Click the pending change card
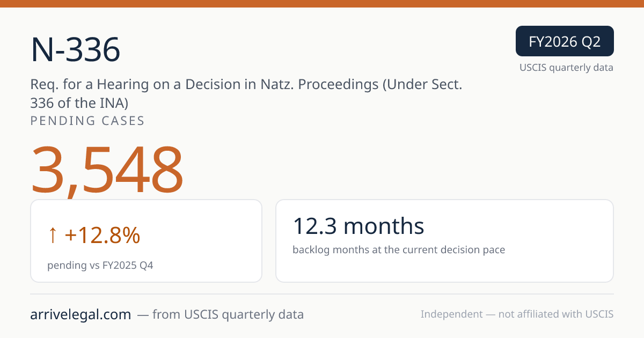The width and height of the screenshot is (644, 338). (146, 241)
